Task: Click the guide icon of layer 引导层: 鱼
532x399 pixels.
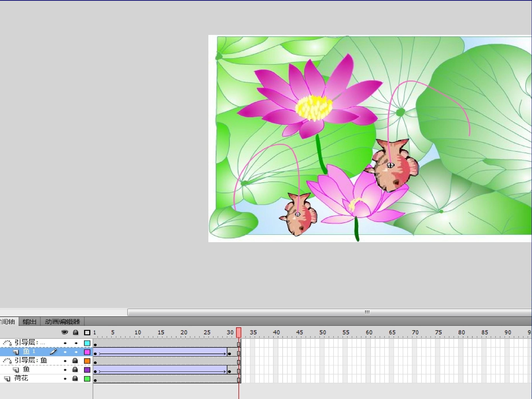Action: [x=7, y=361]
